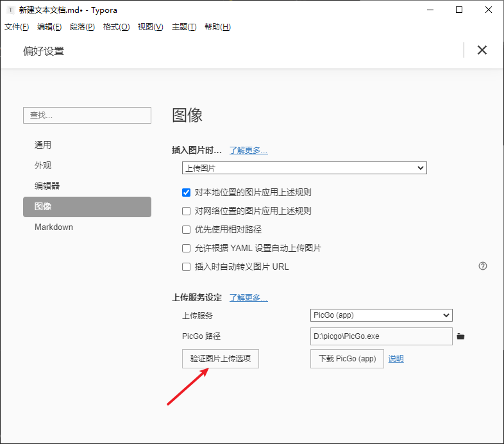The width and height of the screenshot is (504, 444).
Task: Open 了解更多 link beside 插入图片时
Action: click(x=248, y=151)
